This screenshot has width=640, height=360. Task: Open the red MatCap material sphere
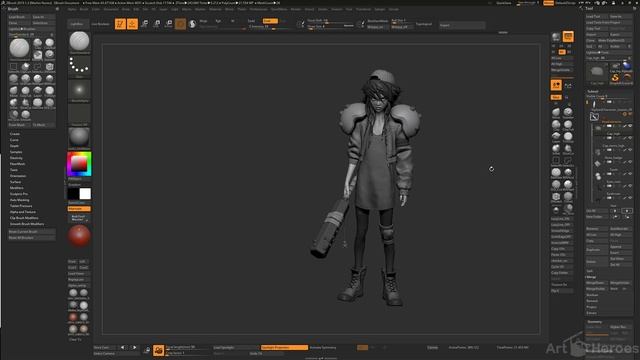79,236
